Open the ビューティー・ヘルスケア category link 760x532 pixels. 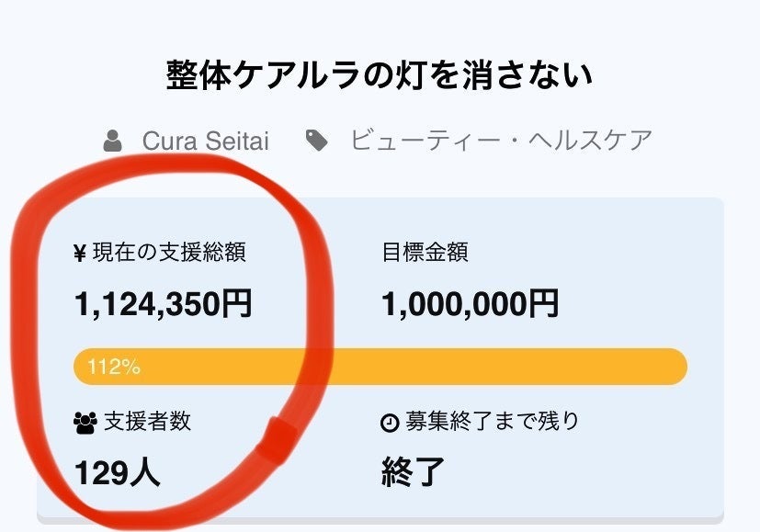click(x=501, y=141)
